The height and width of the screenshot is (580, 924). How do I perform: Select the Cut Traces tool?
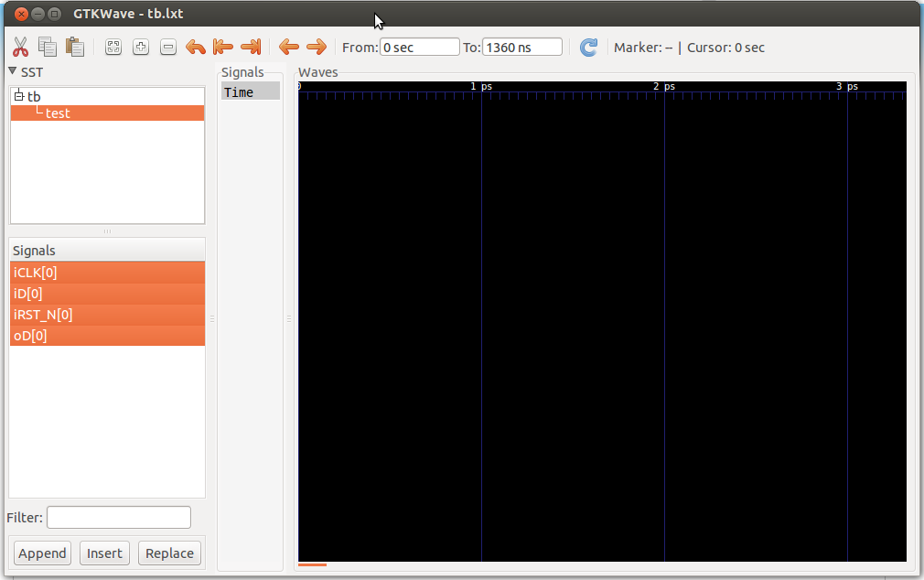coord(21,46)
